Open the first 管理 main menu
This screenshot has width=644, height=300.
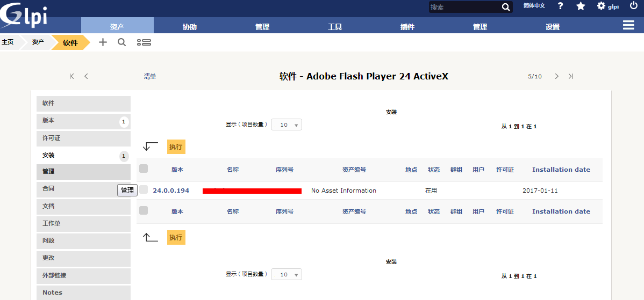262,27
